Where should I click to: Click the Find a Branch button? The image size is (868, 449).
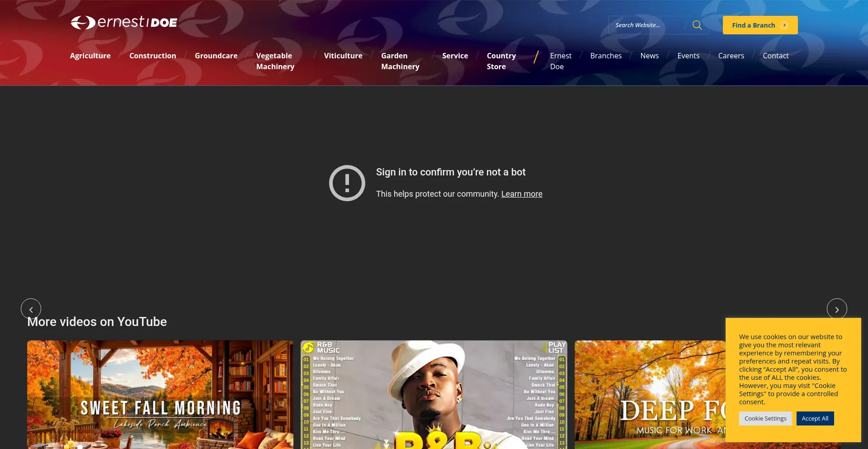[759, 25]
